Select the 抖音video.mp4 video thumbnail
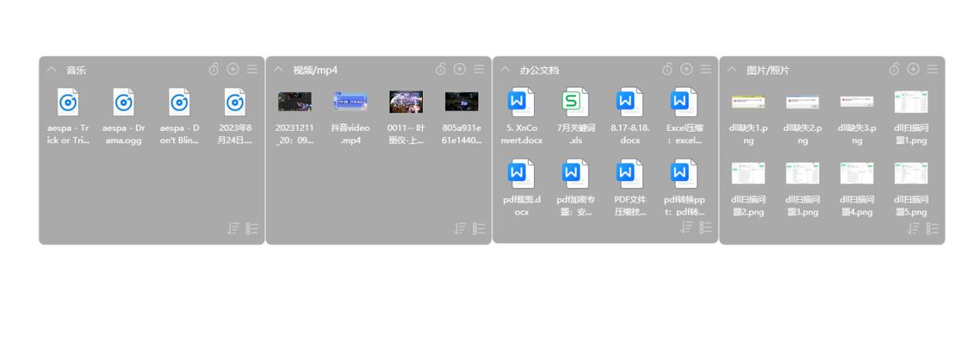The image size is (980, 356). click(350, 102)
